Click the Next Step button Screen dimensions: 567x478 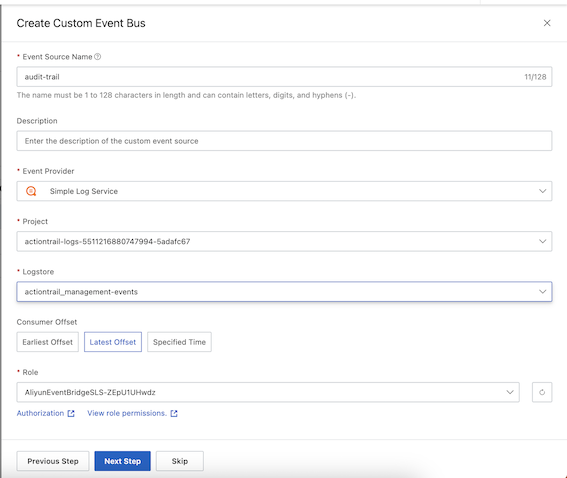pos(123,461)
